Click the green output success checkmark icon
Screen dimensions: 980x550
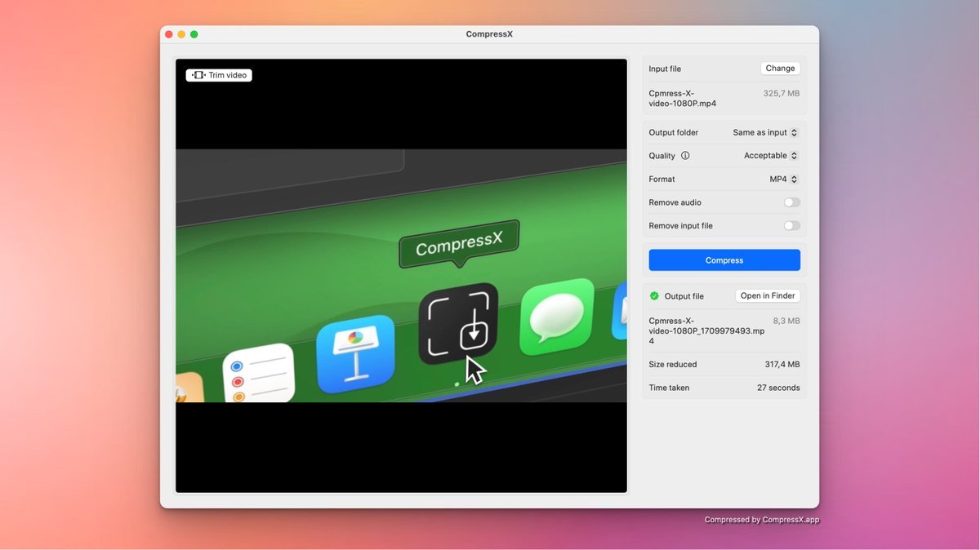tap(654, 296)
